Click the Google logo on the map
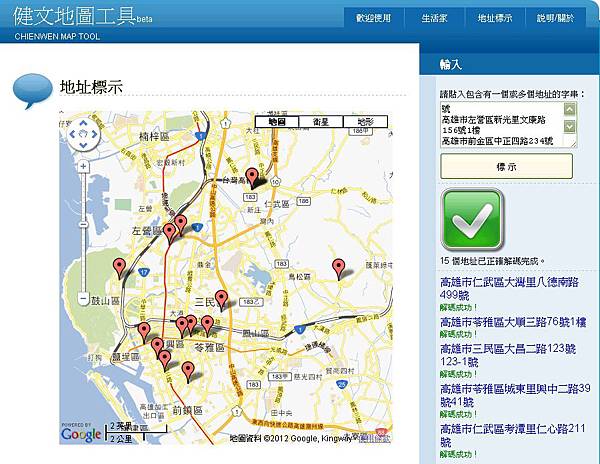Screen dimensions: 600x464 coord(81,435)
